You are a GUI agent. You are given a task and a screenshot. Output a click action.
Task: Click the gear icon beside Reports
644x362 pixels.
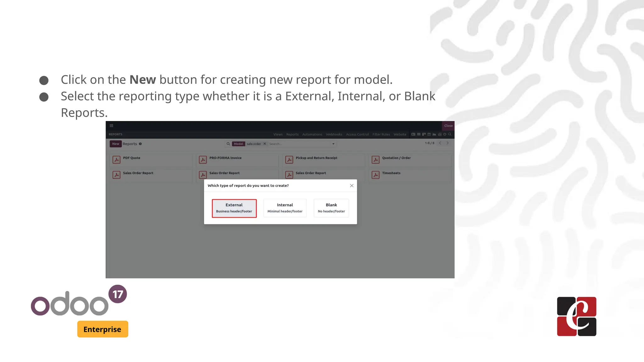coord(140,144)
